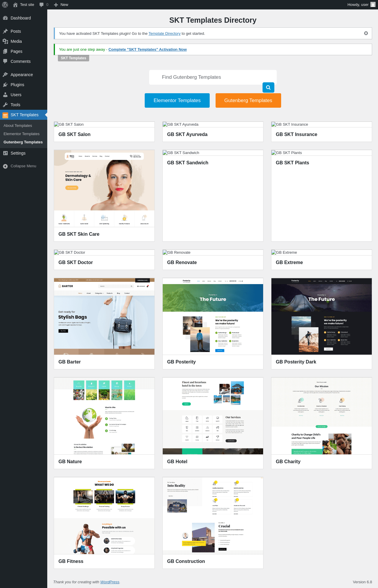Click "Howdy, user" account text
The width and height of the screenshot is (378, 588).
358,5
